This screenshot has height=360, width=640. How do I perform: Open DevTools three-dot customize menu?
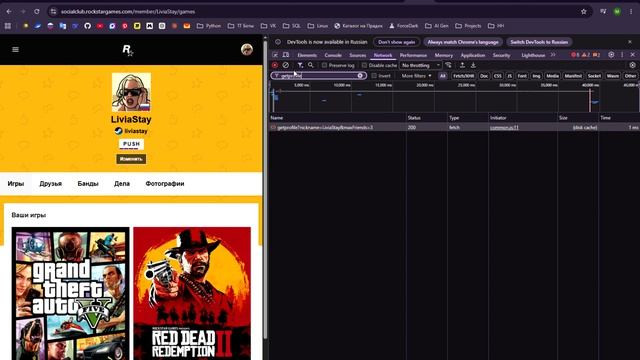coord(622,55)
